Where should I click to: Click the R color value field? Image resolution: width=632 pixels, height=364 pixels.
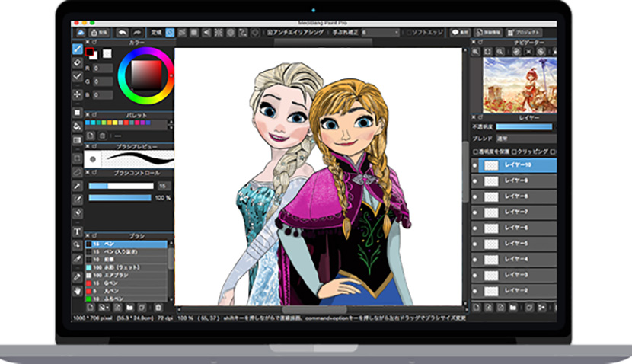coord(103,69)
